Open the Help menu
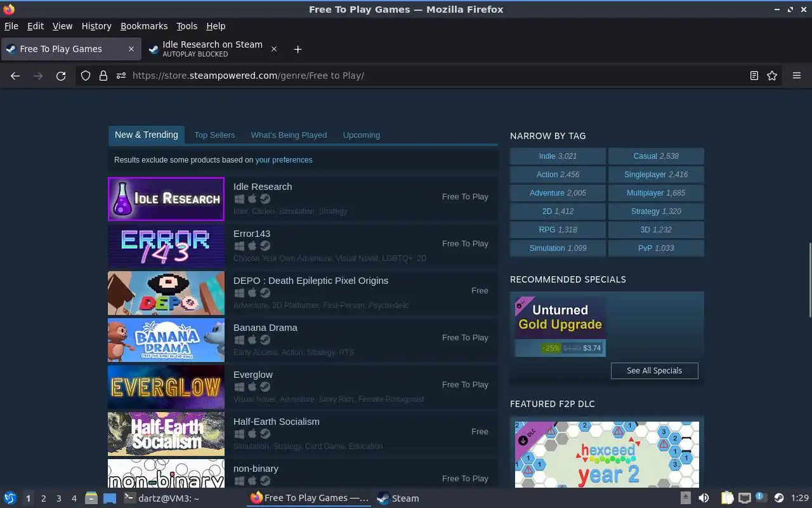The height and width of the screenshot is (508, 812). click(216, 26)
